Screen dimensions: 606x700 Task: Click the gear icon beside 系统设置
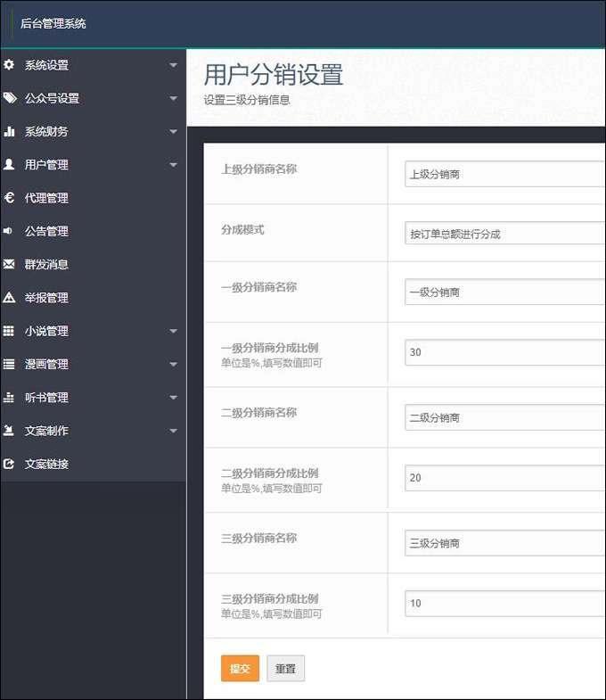(9, 65)
